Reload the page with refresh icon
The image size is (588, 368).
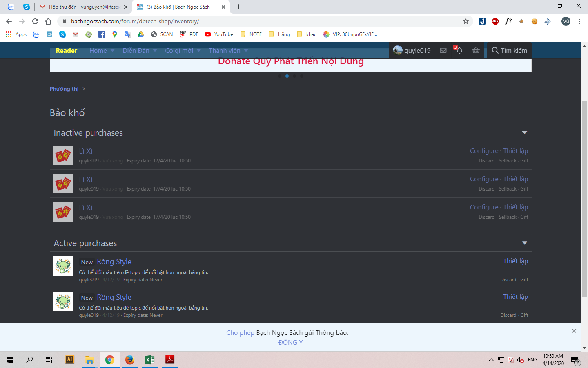[x=35, y=21]
